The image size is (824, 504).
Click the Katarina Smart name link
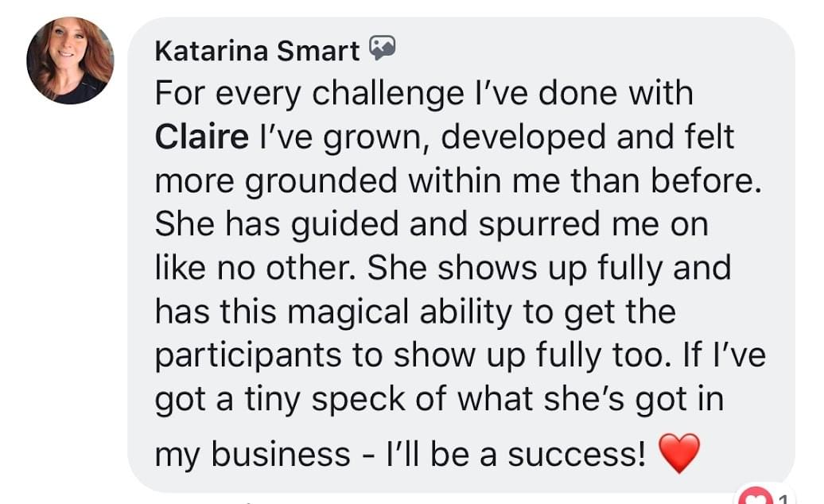point(257,51)
